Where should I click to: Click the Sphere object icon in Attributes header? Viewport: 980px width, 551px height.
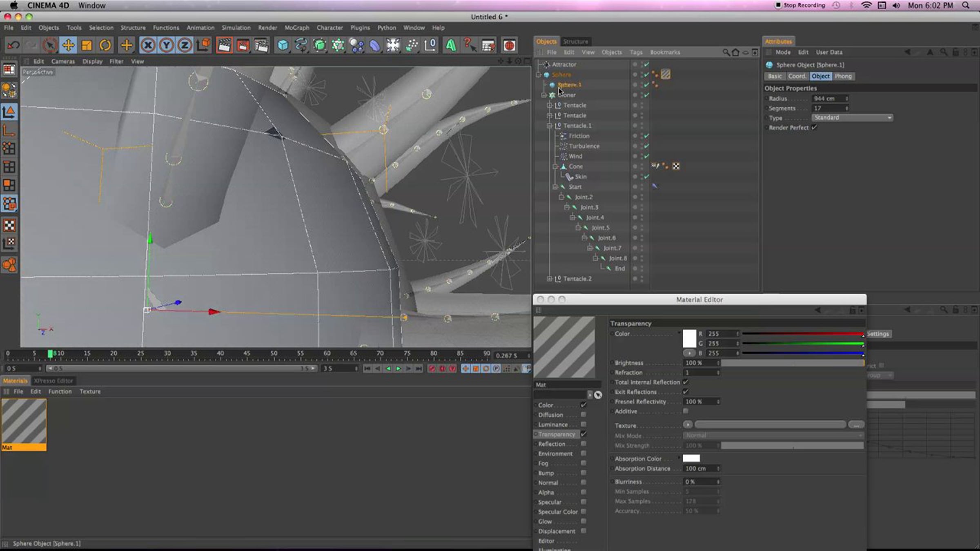[769, 65]
